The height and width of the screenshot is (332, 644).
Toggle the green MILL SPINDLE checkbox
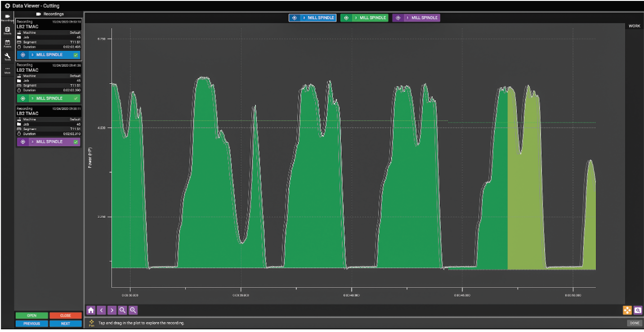coord(76,99)
